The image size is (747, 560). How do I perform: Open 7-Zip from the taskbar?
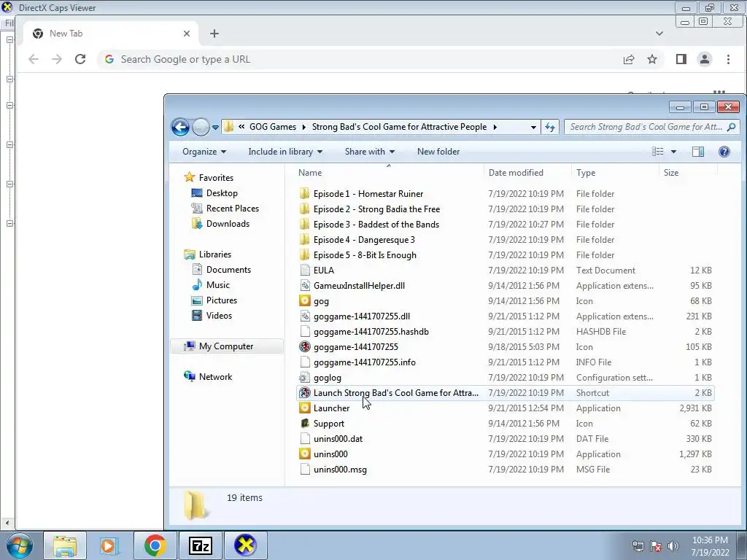pos(200,545)
